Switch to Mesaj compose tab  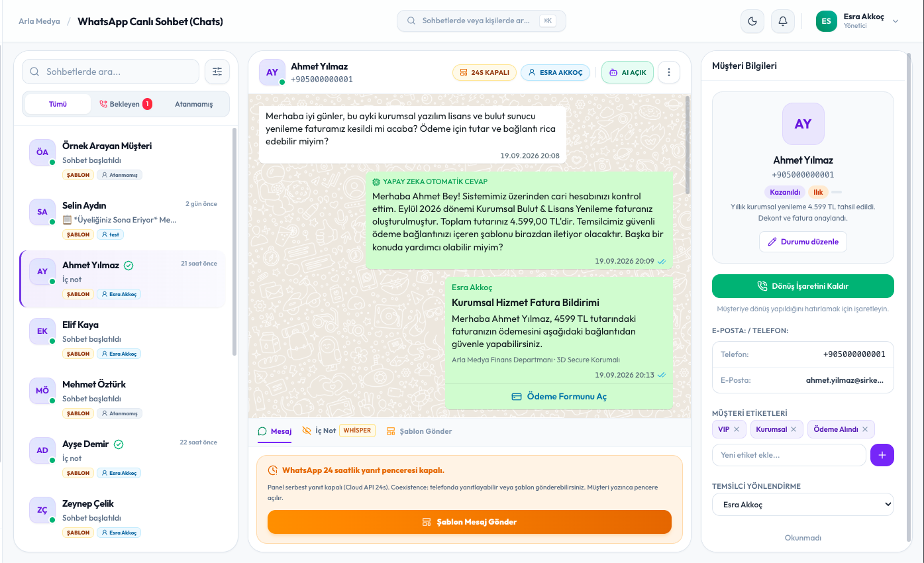[x=275, y=431]
